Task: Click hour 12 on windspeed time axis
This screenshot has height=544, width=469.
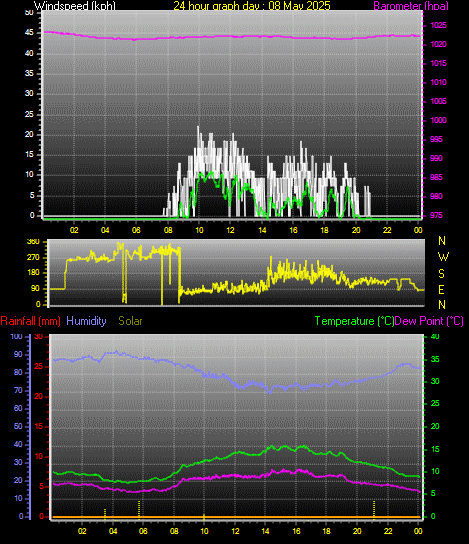Action: [x=230, y=230]
